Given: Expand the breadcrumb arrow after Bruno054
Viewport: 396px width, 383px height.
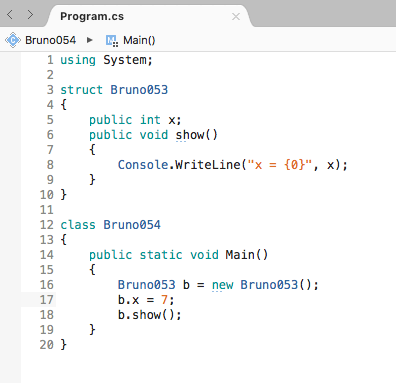Looking at the screenshot, I should tap(89, 40).
